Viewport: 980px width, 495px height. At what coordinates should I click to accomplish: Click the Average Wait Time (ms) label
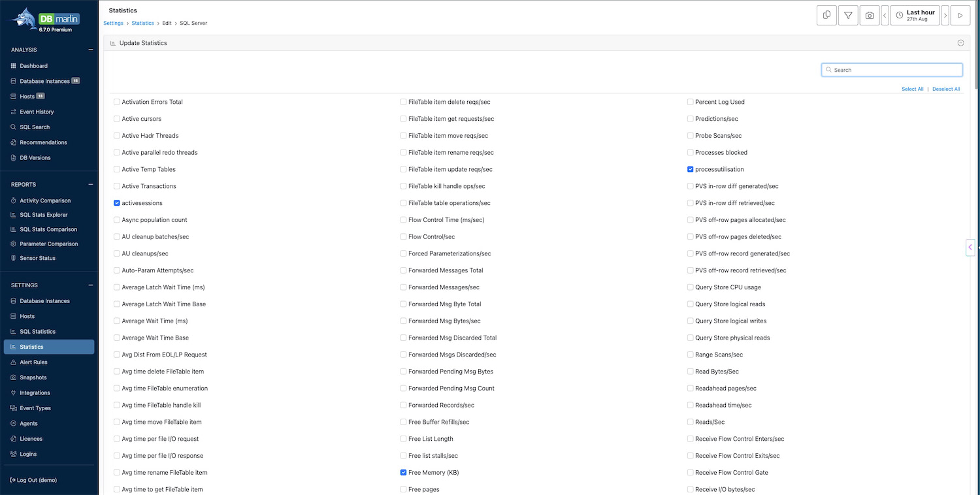154,321
